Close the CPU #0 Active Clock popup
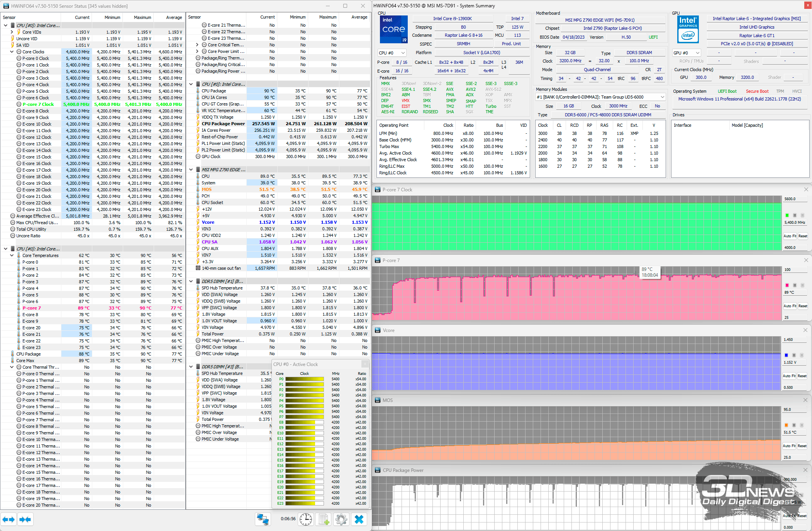Image resolution: width=812 pixels, height=531 pixels. (364, 364)
